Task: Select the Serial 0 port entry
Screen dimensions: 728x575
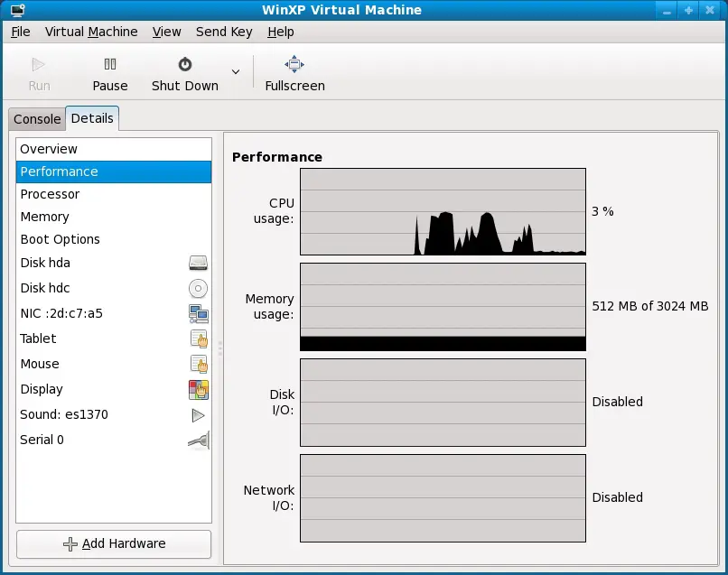Action: click(114, 440)
